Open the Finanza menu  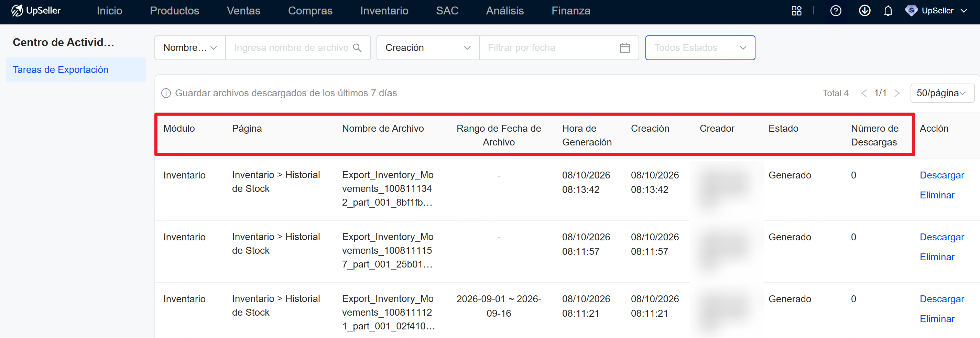pyautogui.click(x=571, y=11)
